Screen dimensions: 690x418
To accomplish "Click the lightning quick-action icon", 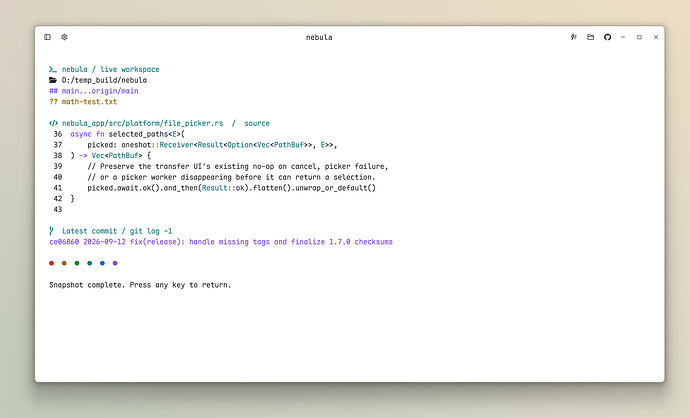I will click(x=574, y=37).
